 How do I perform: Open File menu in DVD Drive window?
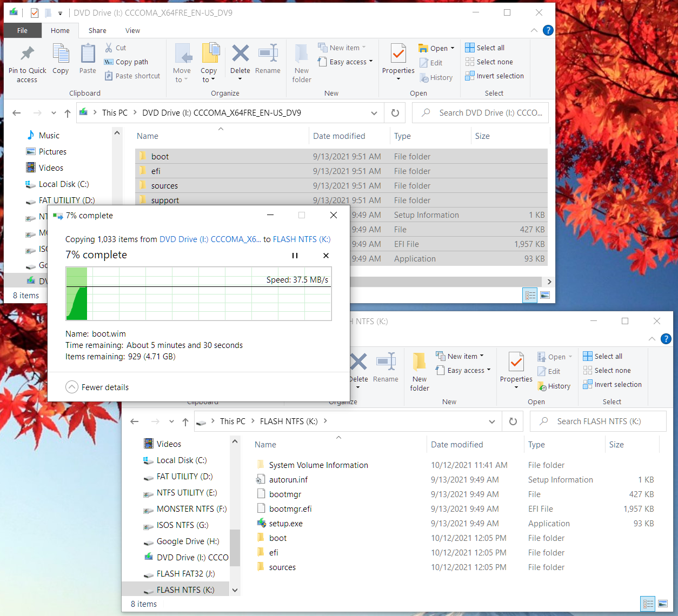[22, 30]
